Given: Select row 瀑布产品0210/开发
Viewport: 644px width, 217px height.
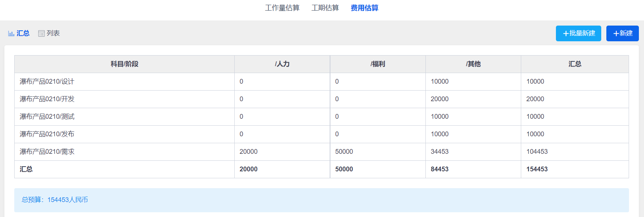Looking at the screenshot, I should point(322,99).
